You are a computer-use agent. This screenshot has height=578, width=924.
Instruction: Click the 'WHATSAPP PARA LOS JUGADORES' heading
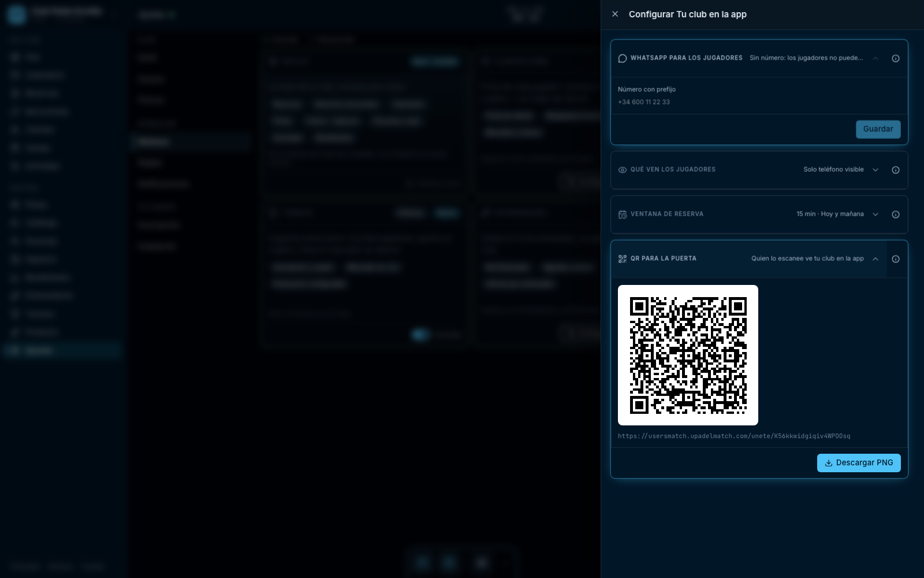687,58
